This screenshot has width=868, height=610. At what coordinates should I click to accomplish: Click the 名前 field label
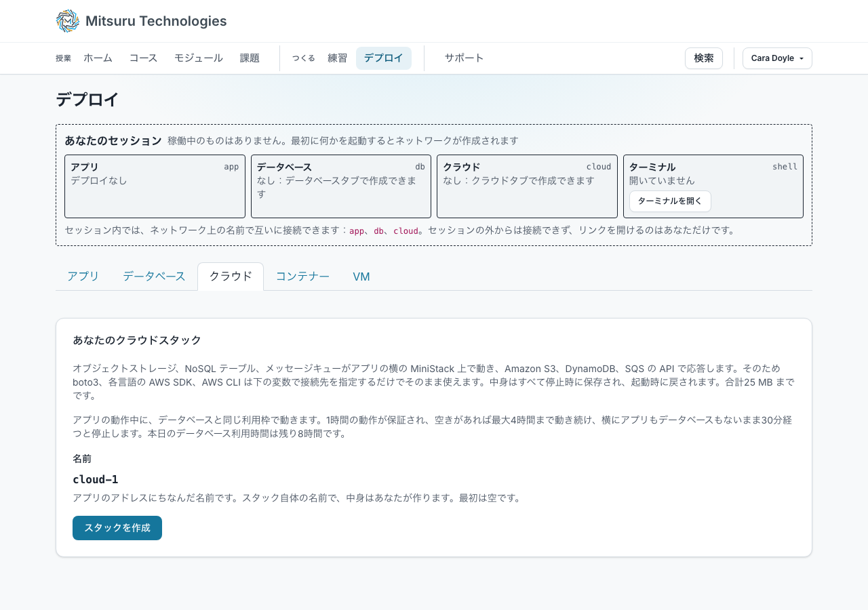pyautogui.click(x=82, y=459)
